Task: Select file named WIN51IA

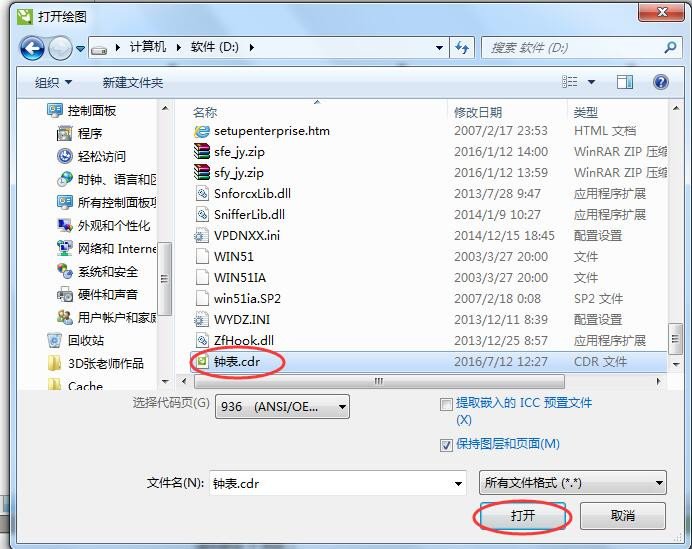Action: pos(240,278)
